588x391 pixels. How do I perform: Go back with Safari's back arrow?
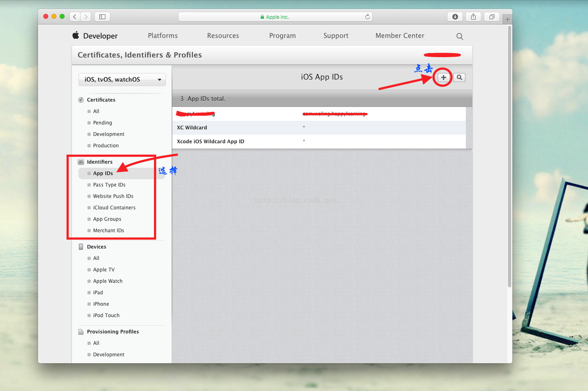click(75, 17)
